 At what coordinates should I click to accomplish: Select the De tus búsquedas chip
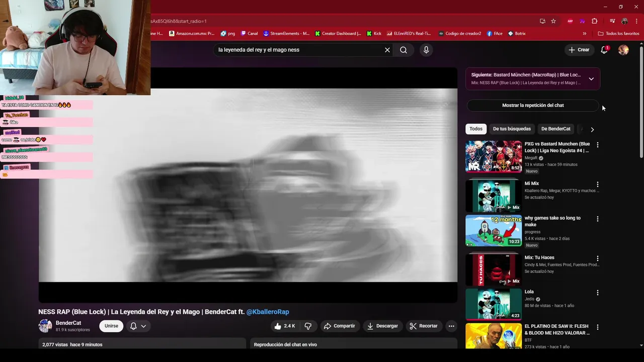click(512, 129)
